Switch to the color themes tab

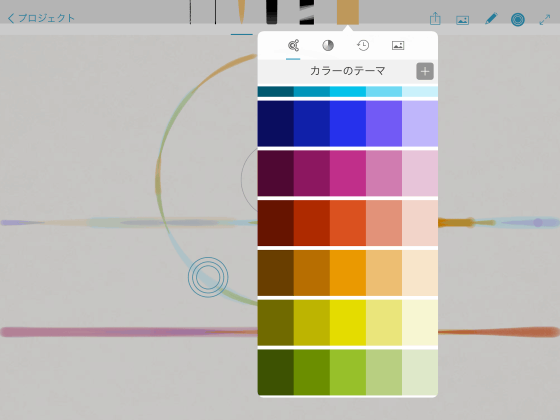point(293,45)
